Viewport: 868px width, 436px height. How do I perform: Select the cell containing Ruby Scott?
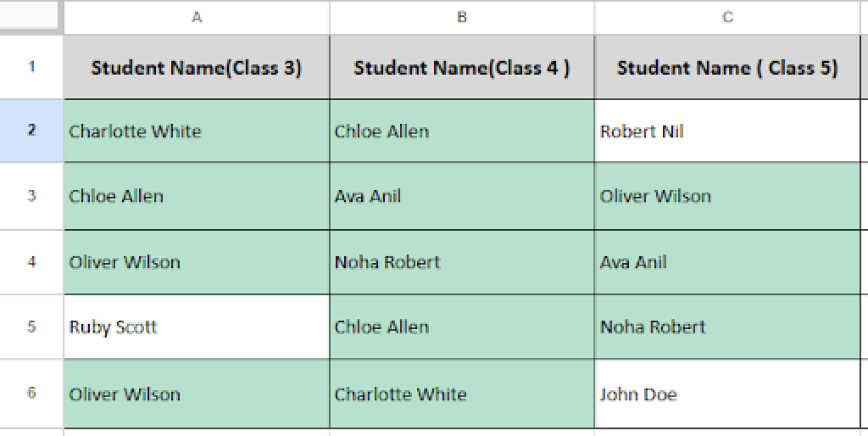coord(197,327)
